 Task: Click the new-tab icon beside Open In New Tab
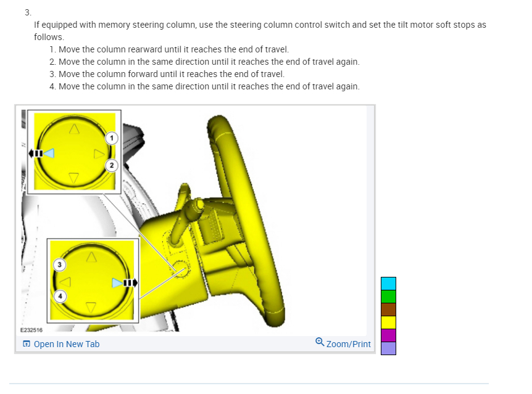click(x=27, y=344)
